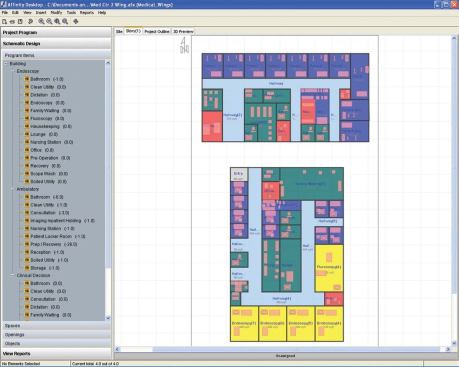The width and height of the screenshot is (459, 367).
Task: Click the tree panel scroll-up arrow
Action: [x=108, y=63]
